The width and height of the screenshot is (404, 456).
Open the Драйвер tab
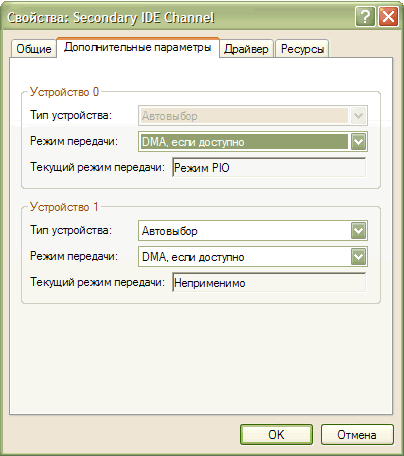click(246, 49)
